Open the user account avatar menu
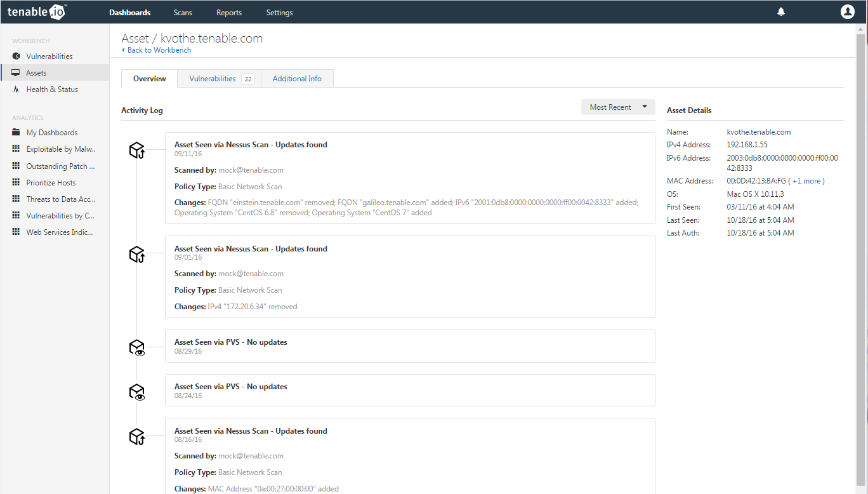Screen dimensions: 868x494 pyautogui.click(x=847, y=11)
